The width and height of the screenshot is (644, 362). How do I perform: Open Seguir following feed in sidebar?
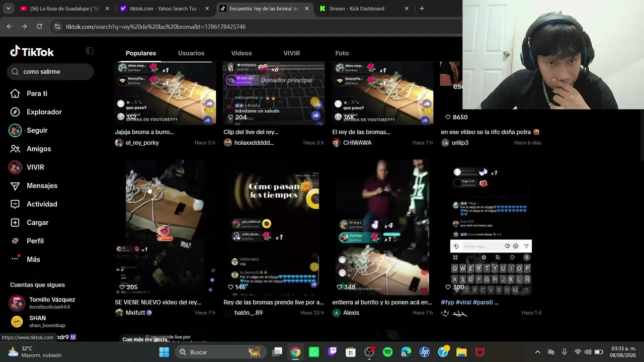[x=29, y=130]
